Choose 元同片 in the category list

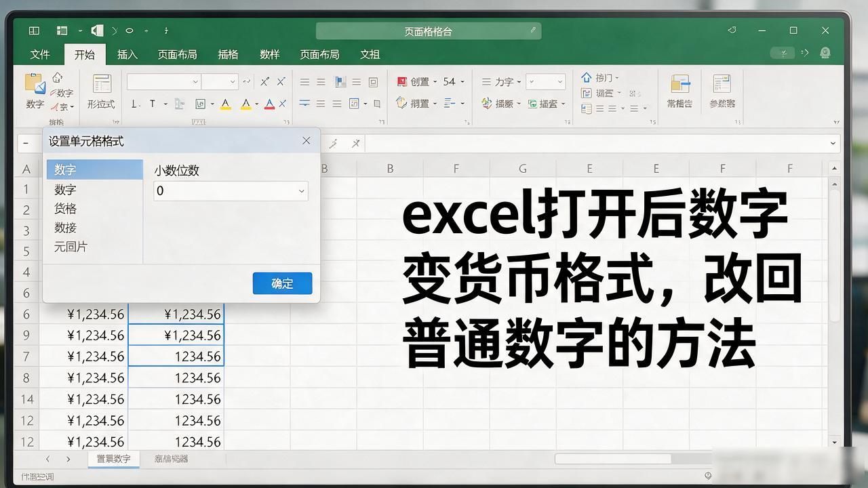pos(71,247)
